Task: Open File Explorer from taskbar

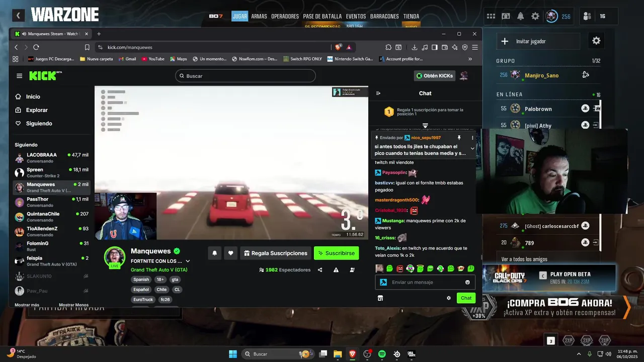Action: [x=337, y=354]
